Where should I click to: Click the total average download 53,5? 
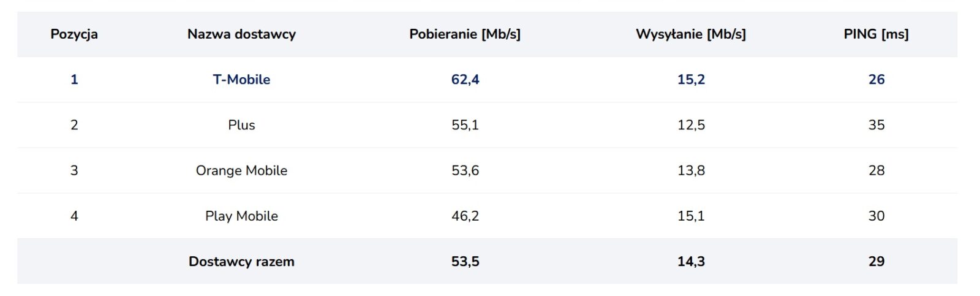(x=465, y=262)
